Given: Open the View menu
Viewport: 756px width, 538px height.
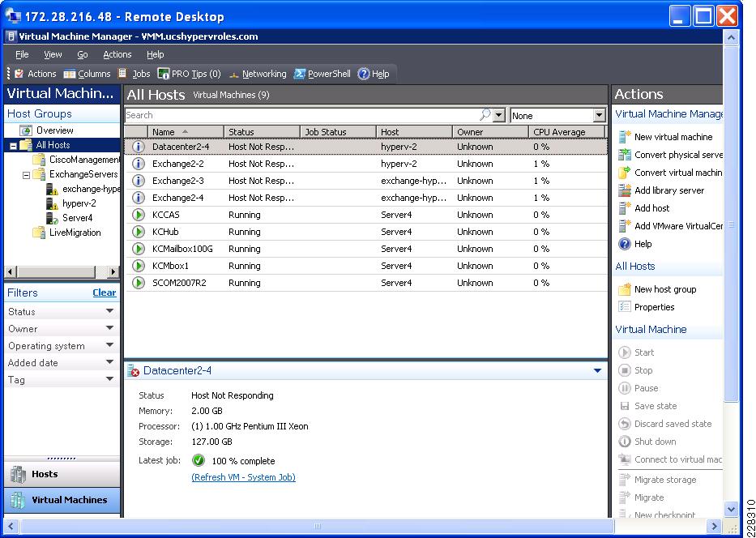Looking at the screenshot, I should point(53,54).
